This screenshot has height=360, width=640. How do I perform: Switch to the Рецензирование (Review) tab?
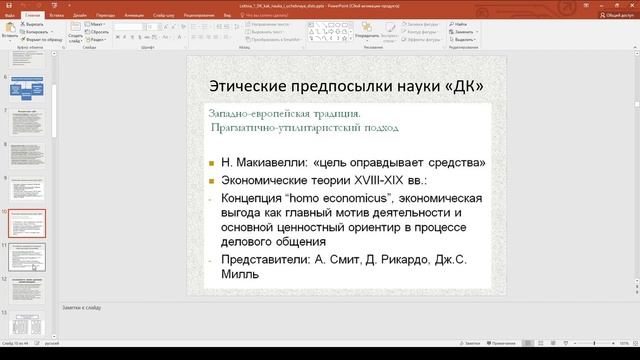199,15
